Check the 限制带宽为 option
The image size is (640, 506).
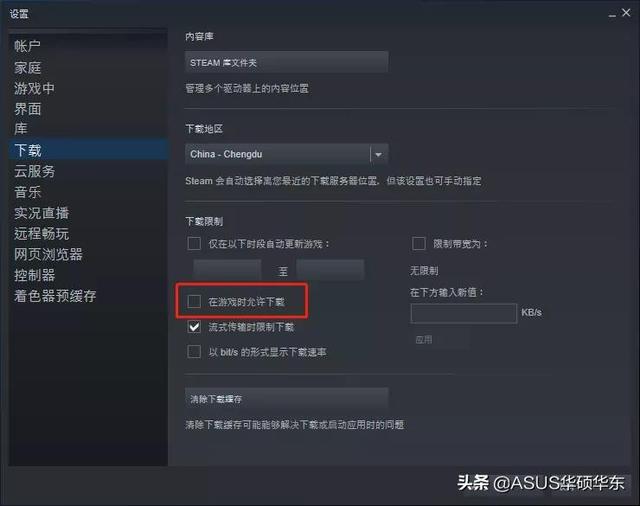coord(419,244)
